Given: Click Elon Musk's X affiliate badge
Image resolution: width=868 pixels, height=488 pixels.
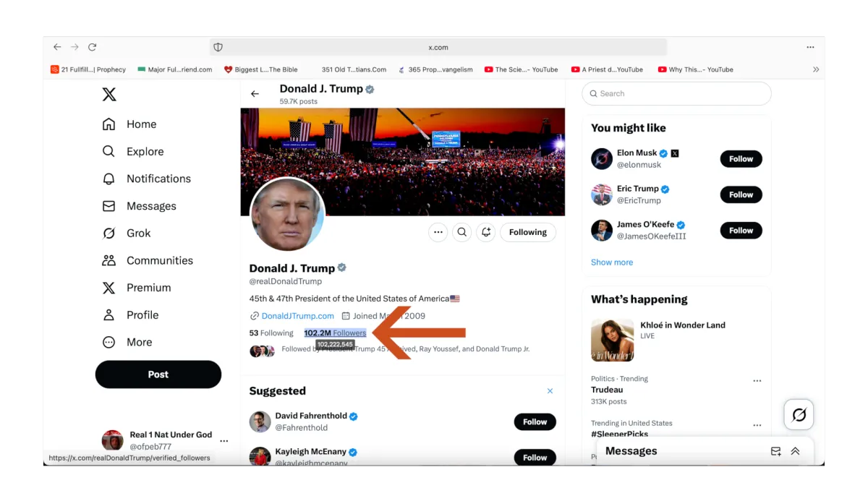Looking at the screenshot, I should point(675,153).
